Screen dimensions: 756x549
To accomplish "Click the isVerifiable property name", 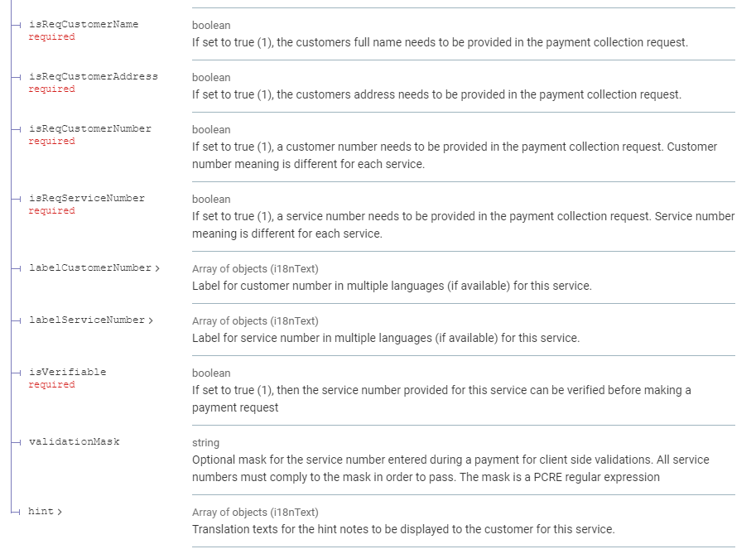I will (x=67, y=373).
